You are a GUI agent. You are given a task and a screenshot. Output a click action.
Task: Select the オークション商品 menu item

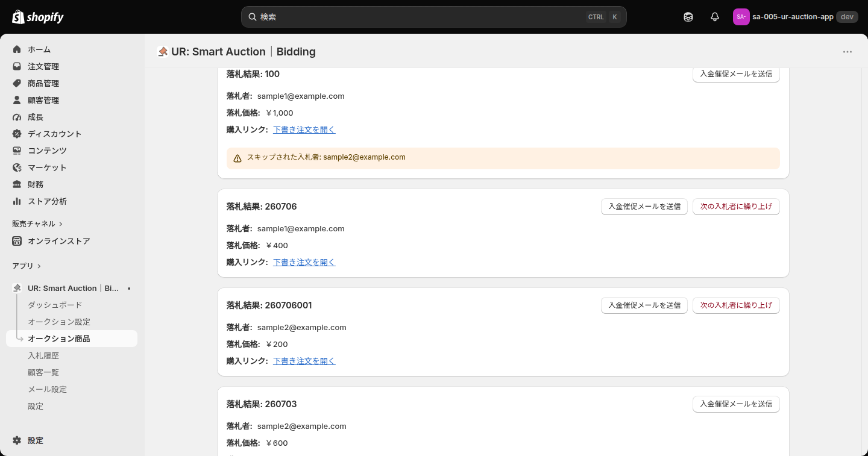pyautogui.click(x=72, y=339)
